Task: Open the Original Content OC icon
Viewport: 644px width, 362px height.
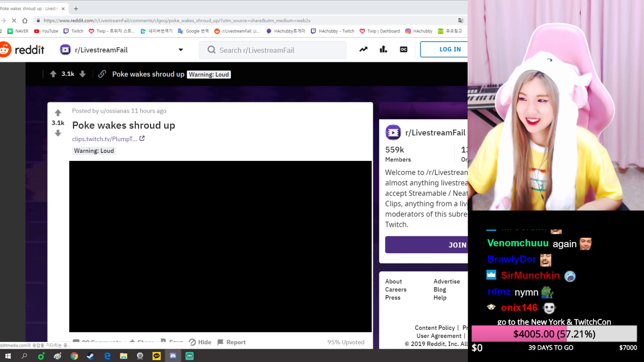Action: click(403, 49)
